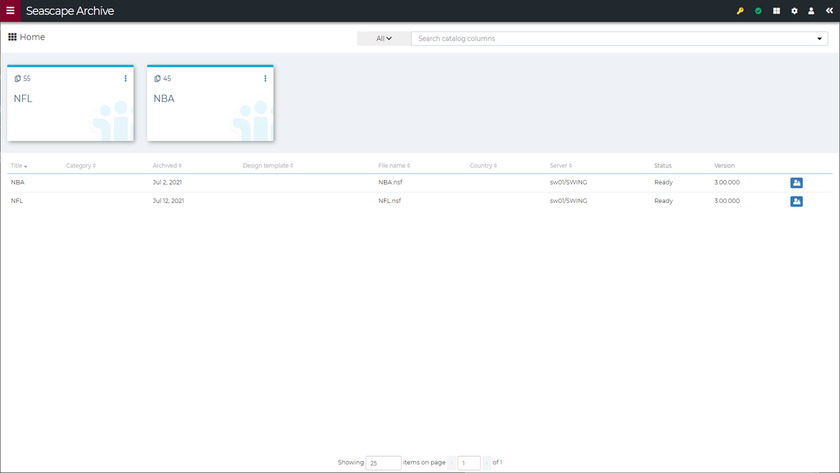Open the grid layout icon in header
The width and height of the screenshot is (840, 473).
(776, 11)
